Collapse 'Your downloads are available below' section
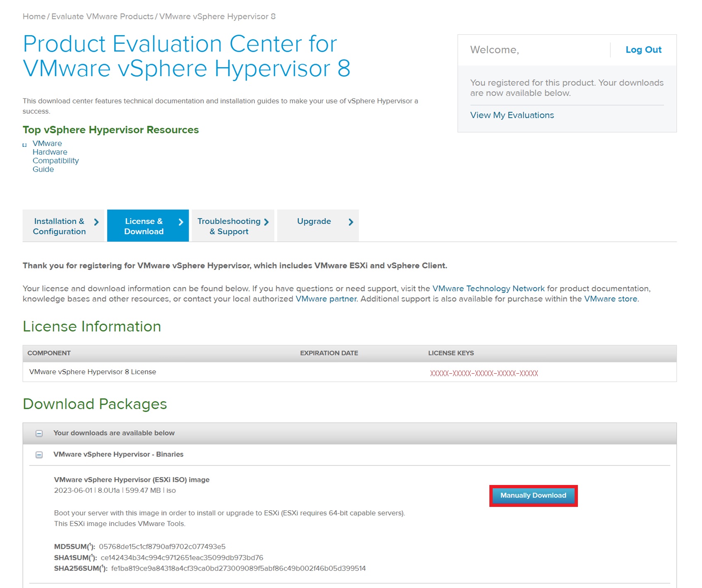 39,433
